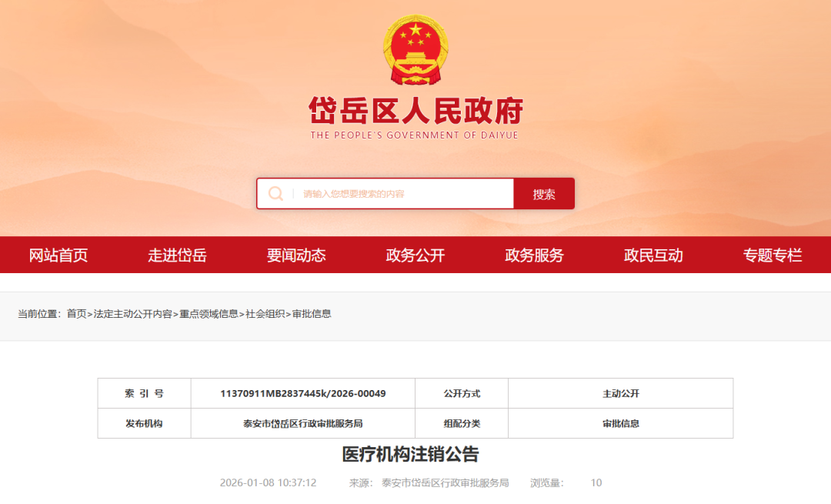The width and height of the screenshot is (831, 504).
Task: Open the 网站首页 navigation item
Action: coord(58,255)
